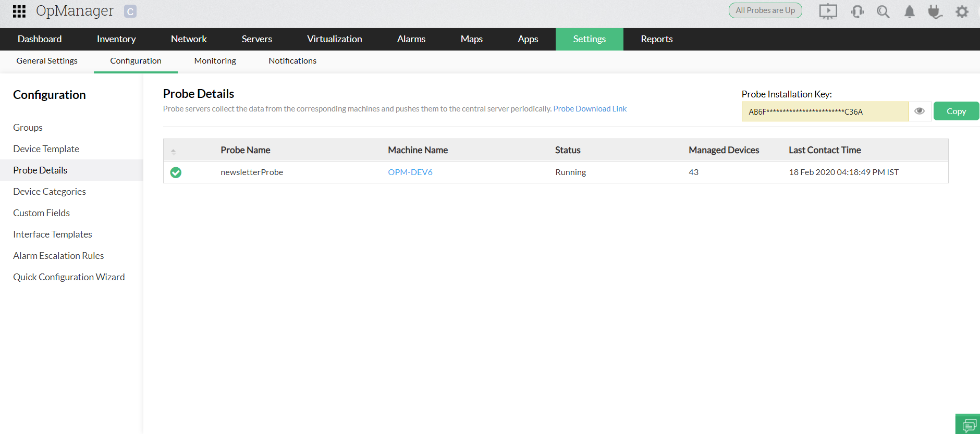Screen dimensions: 980x436
Task: Open the Alarms tab
Action: tap(411, 39)
